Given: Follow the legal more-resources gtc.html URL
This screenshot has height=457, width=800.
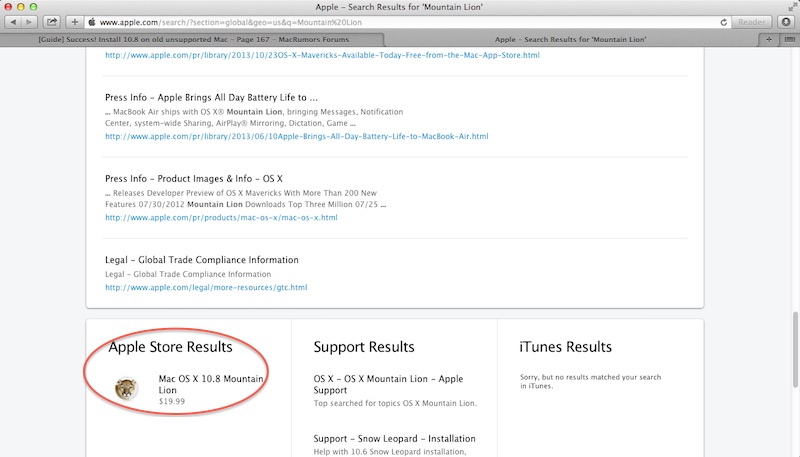Looking at the screenshot, I should tap(206, 287).
